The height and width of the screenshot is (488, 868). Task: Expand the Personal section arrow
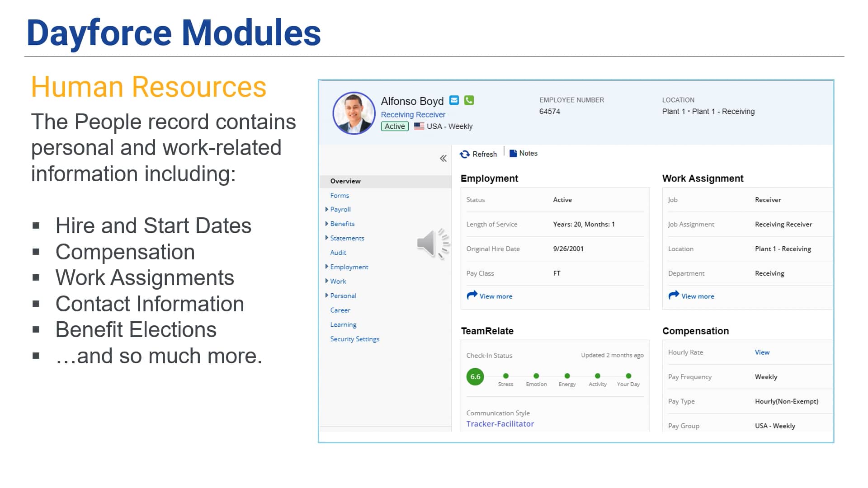click(327, 296)
